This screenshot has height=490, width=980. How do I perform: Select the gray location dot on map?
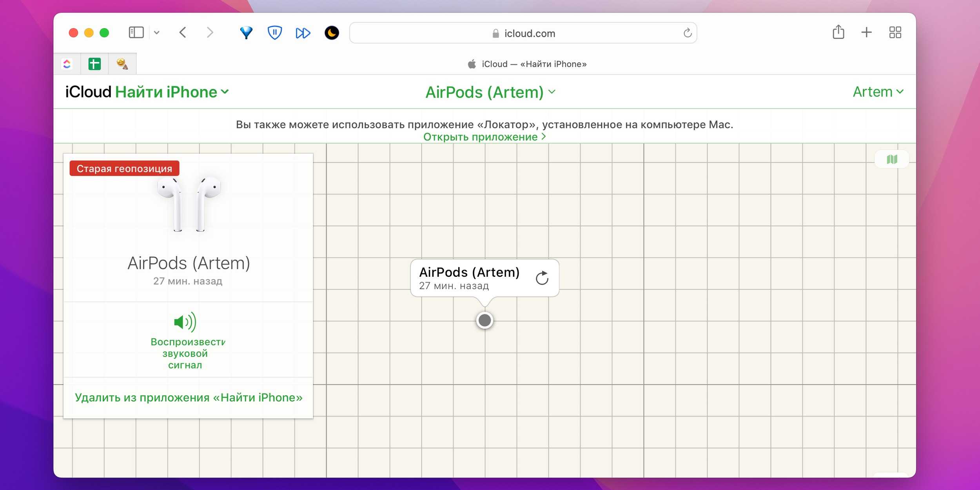485,320
